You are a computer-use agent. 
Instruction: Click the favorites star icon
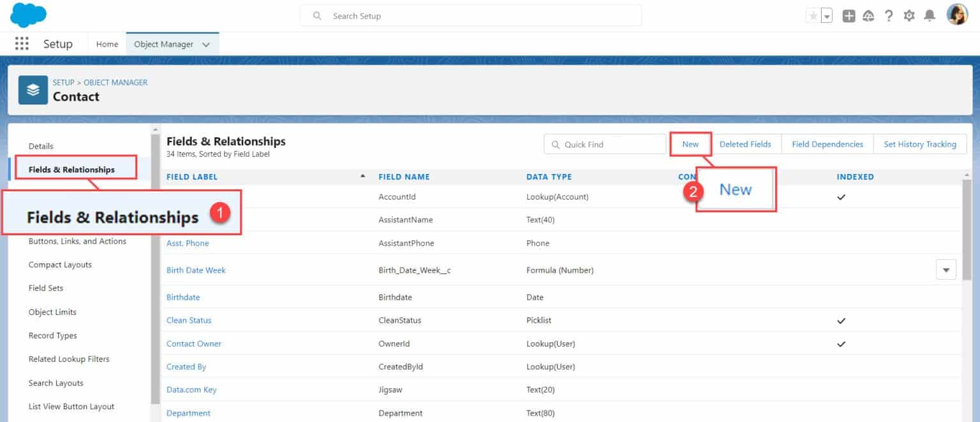pyautogui.click(x=813, y=17)
